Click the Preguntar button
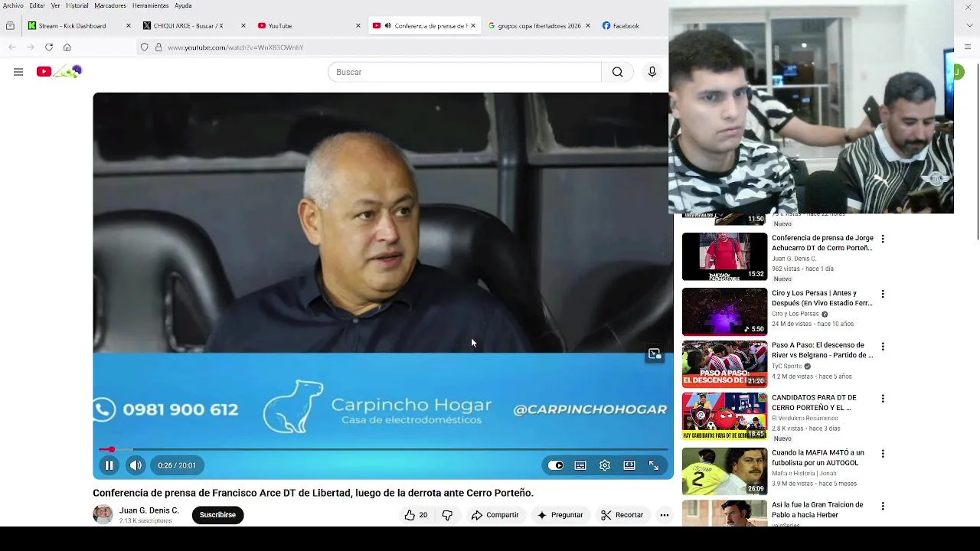 (560, 515)
